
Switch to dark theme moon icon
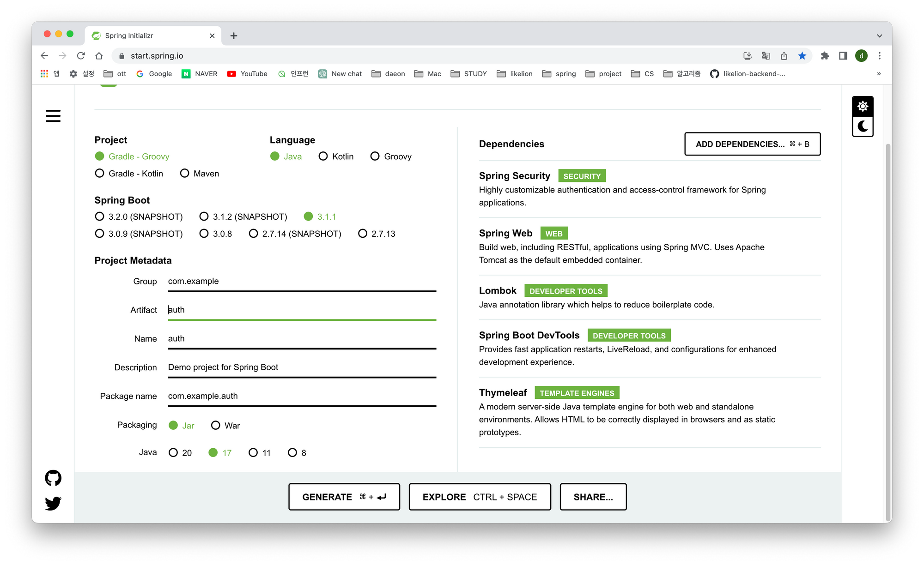(863, 126)
